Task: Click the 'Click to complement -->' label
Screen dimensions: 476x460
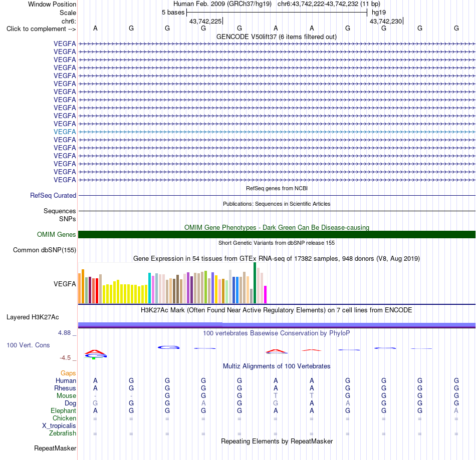Action: (41, 29)
